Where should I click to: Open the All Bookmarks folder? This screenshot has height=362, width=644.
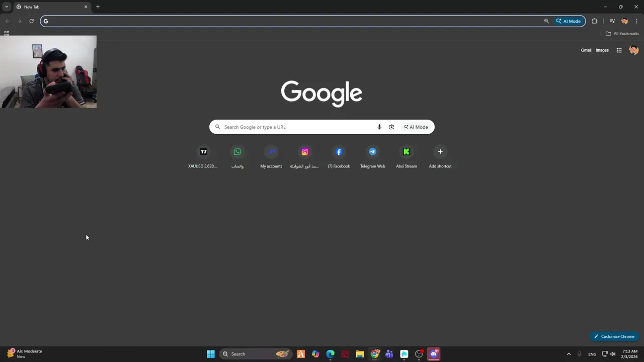(622, 33)
